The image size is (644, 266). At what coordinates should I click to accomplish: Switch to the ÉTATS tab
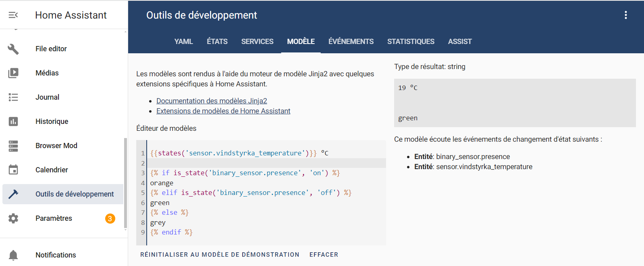(x=217, y=42)
